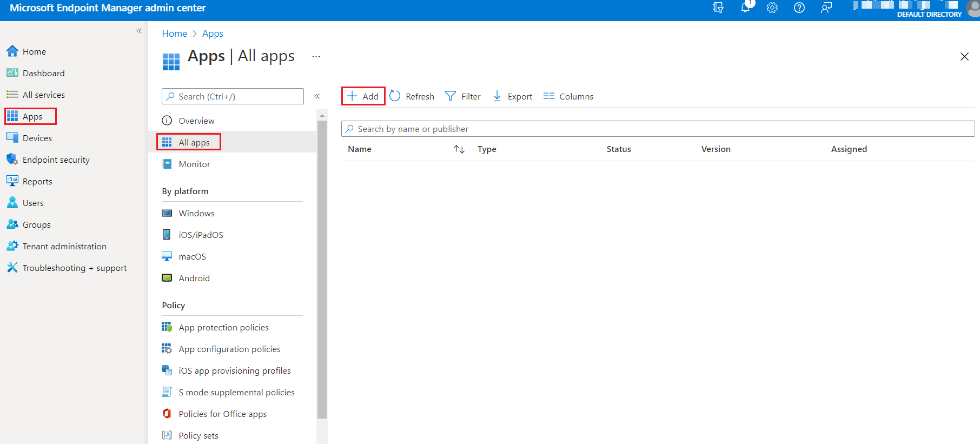This screenshot has width=980, height=444.
Task: Close the Apps blade
Action: click(x=964, y=56)
